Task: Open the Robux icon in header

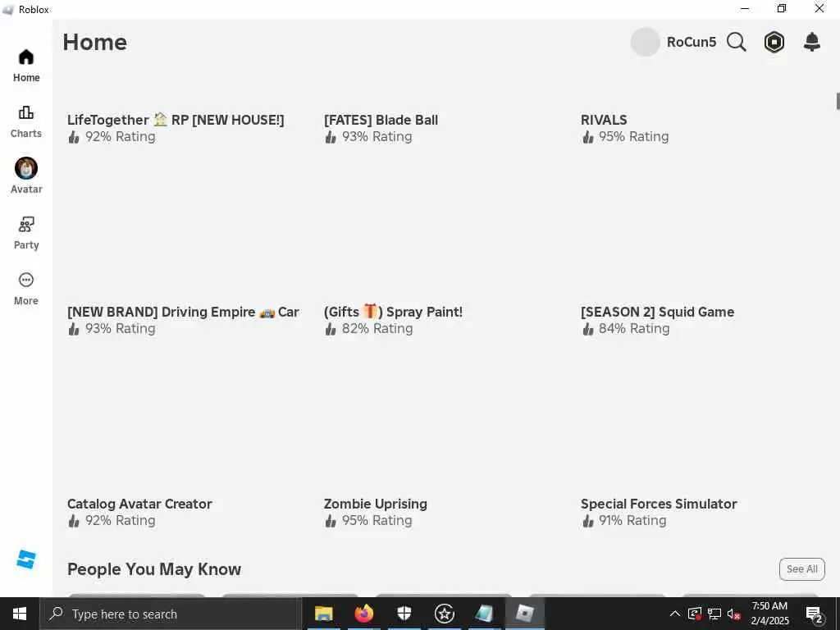Action: [x=774, y=42]
